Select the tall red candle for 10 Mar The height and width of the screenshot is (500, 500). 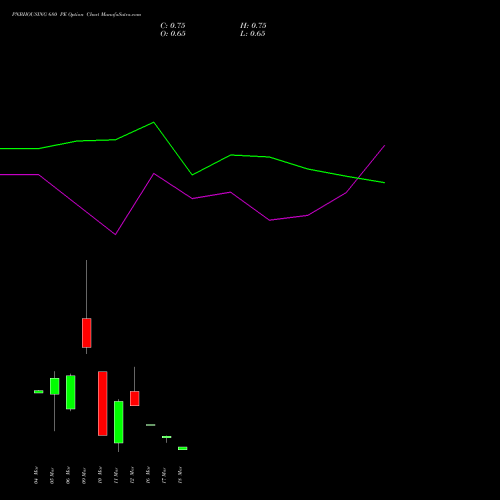pyautogui.click(x=103, y=403)
